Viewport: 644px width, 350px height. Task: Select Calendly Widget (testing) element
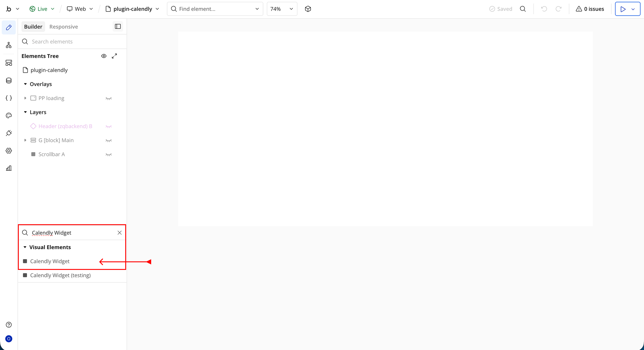point(60,275)
